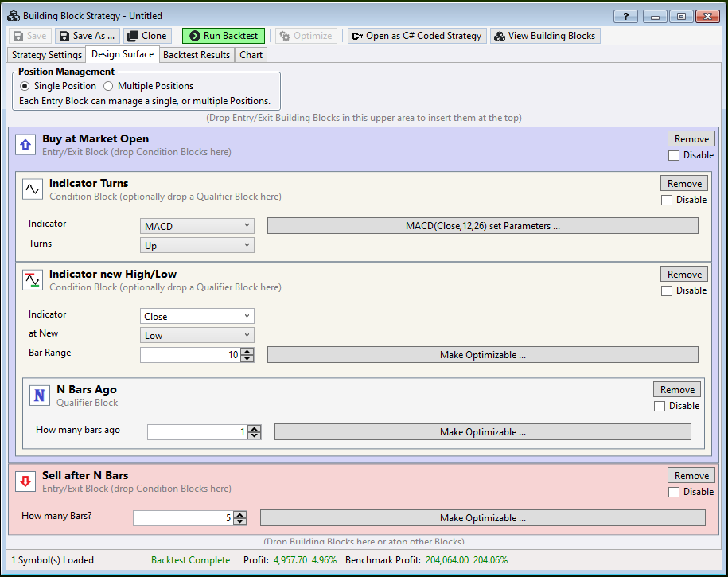Click the blue up-arrow Buy at Market Open icon
Viewport: 728px width, 577px height.
[x=25, y=145]
